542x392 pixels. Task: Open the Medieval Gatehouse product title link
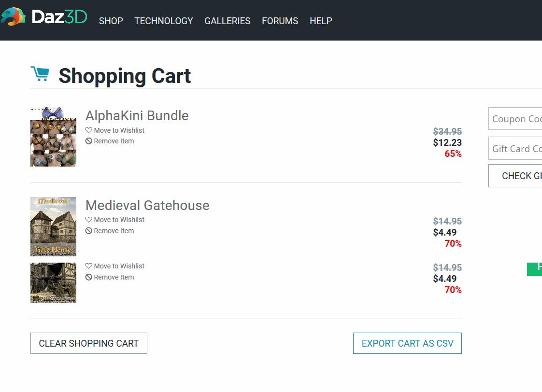click(147, 205)
